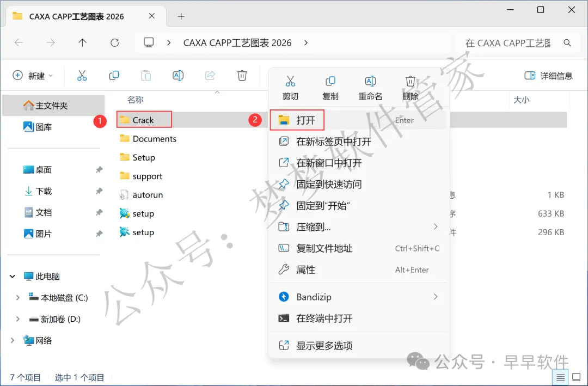The width and height of the screenshot is (588, 386).
Task: Choose 固定到"开始"
Action: click(358, 206)
